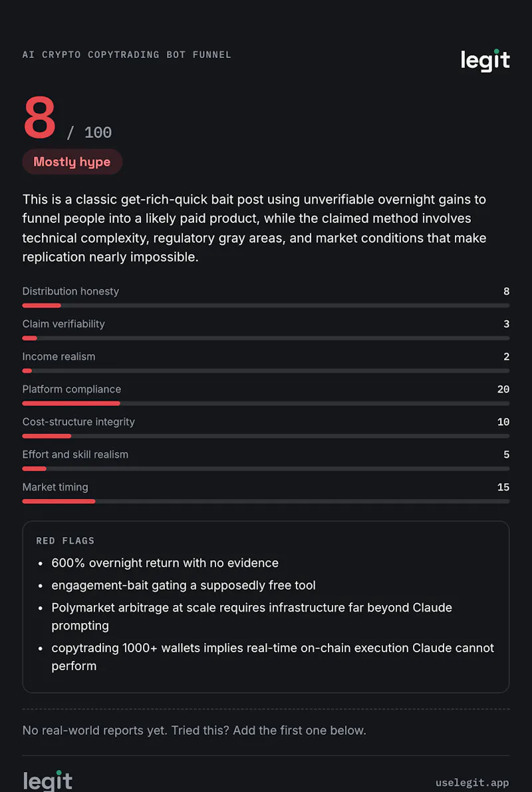The width and height of the screenshot is (532, 792).
Task: Click the legit logo in the footer
Action: click(48, 781)
